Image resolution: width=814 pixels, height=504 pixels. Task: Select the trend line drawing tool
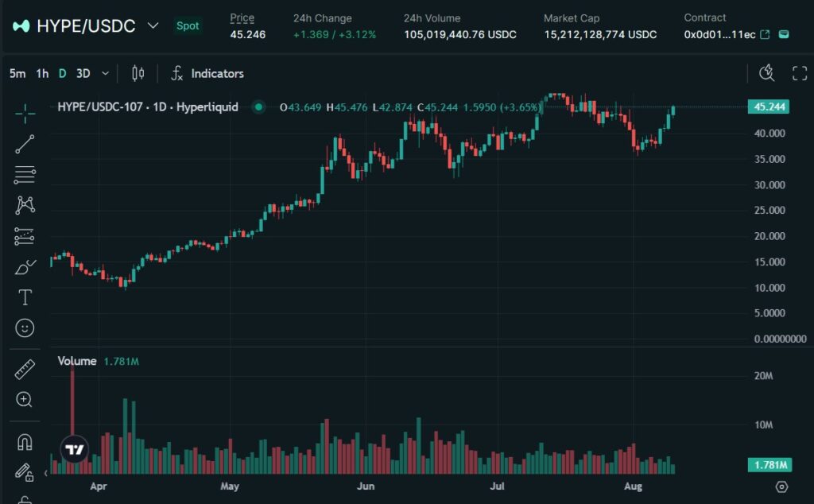[x=25, y=144]
